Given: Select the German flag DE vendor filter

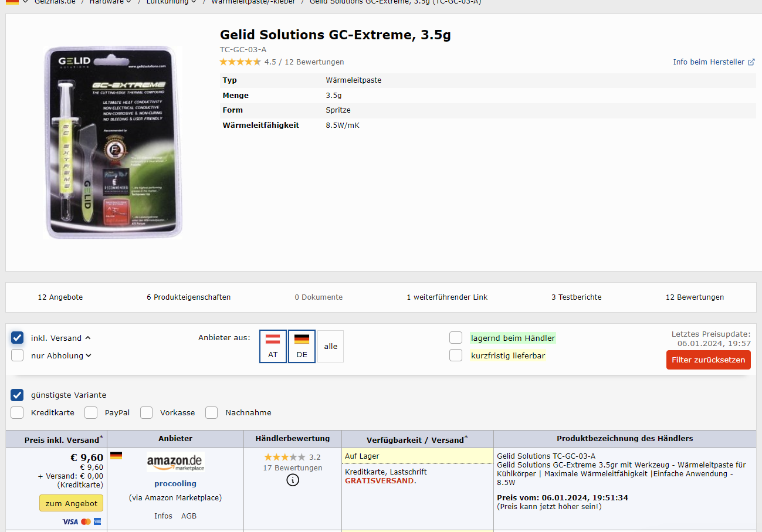Looking at the screenshot, I should coord(302,346).
